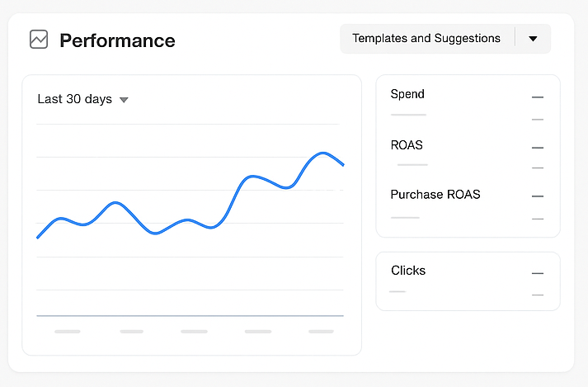Click the first x-axis label placeholder
This screenshot has height=387, width=588.
pos(67,332)
